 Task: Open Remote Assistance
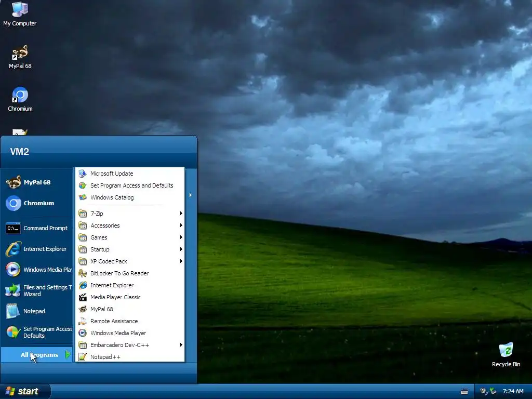[130, 321]
